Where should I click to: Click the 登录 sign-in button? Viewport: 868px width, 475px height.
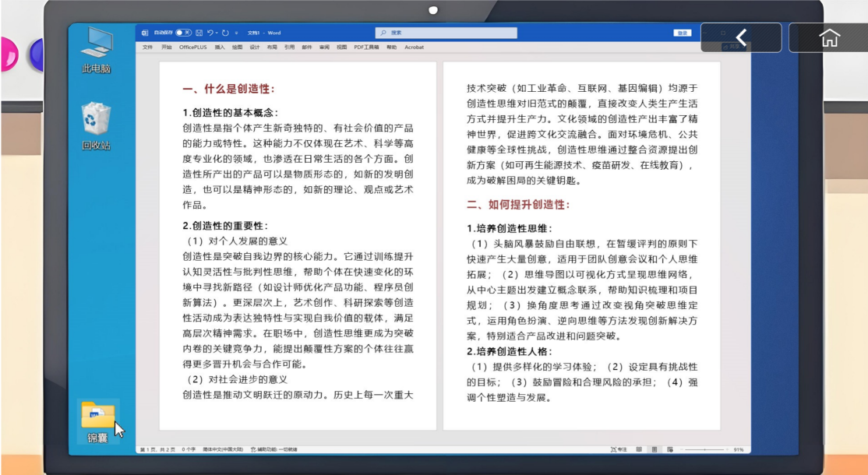(x=683, y=33)
